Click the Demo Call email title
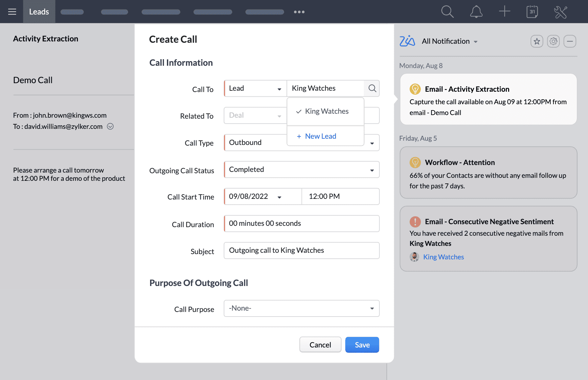Viewport: 588px width, 380px height. pos(33,80)
